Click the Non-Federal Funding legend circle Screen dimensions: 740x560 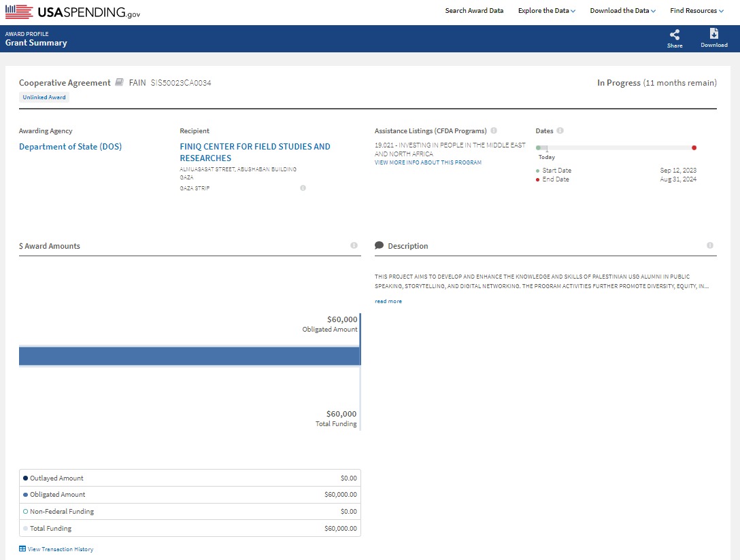click(25, 512)
